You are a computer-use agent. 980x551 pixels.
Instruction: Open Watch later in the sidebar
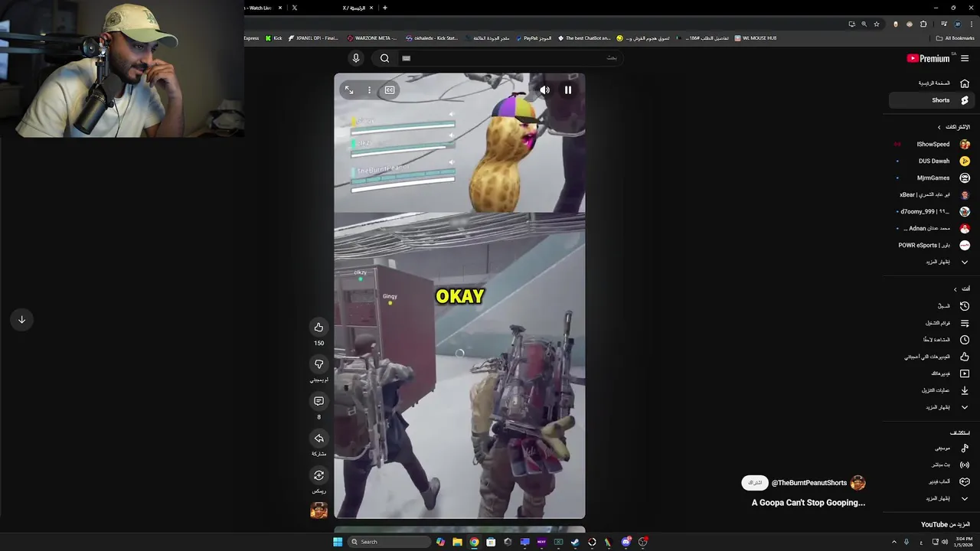pos(932,340)
